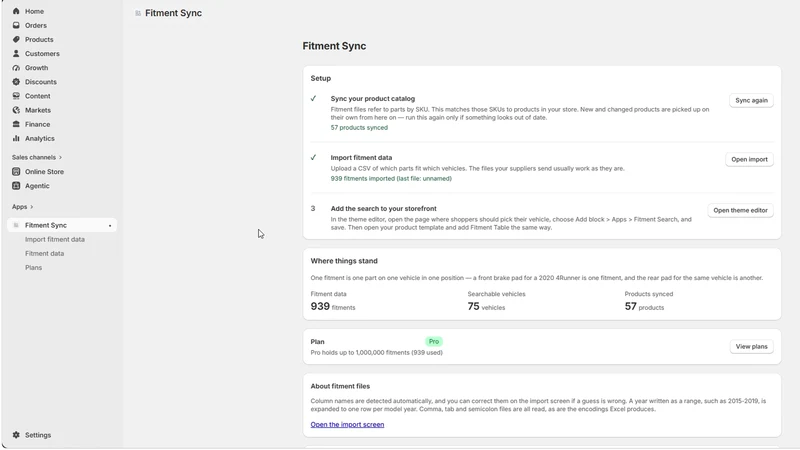800x450 pixels.
Task: Click the Home icon in sidebar
Action: pyautogui.click(x=16, y=11)
